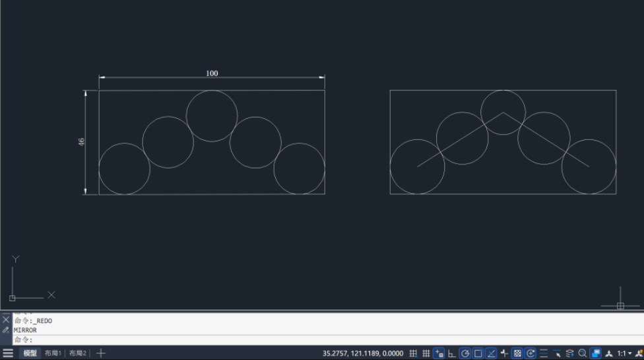The width and height of the screenshot is (644, 360).
Task: Click the highlighted overlapping-windows status icon
Action: [596, 353]
